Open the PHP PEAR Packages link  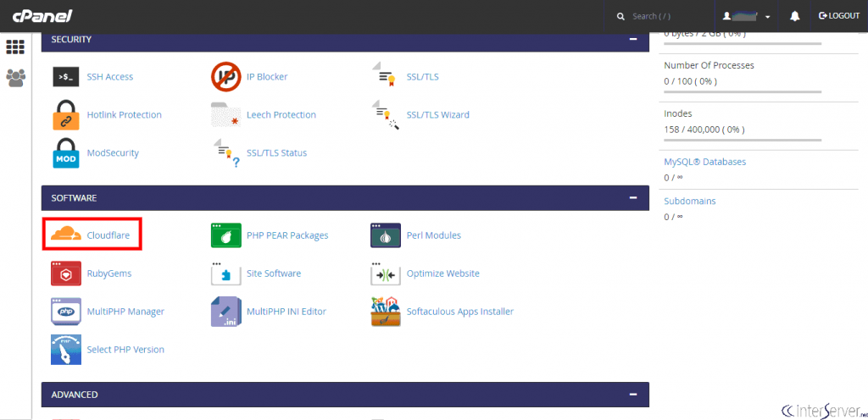[287, 235]
